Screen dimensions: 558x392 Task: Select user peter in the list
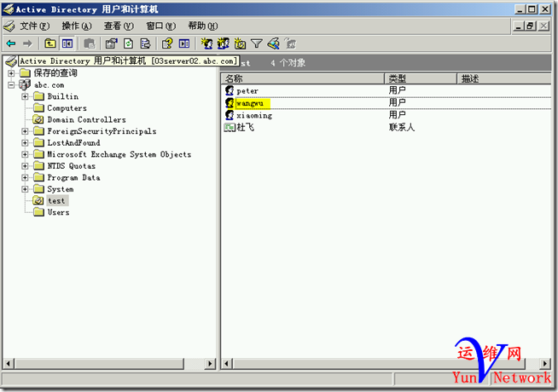click(x=247, y=91)
